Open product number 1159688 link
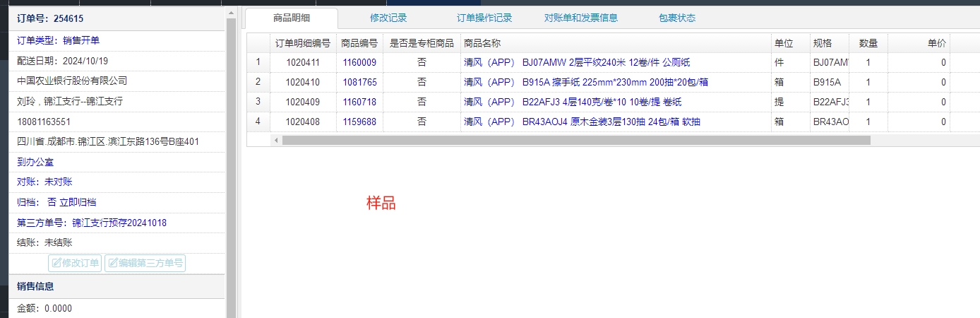980x318 pixels. [359, 122]
